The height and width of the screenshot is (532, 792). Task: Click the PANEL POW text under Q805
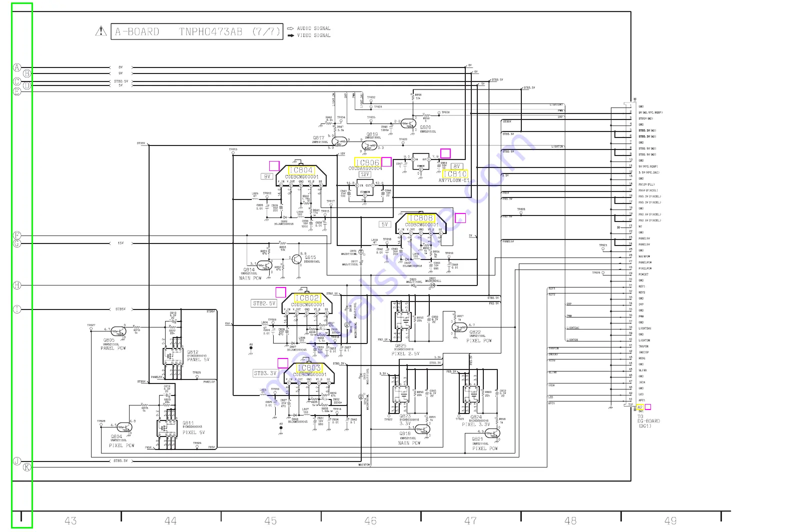(113, 348)
